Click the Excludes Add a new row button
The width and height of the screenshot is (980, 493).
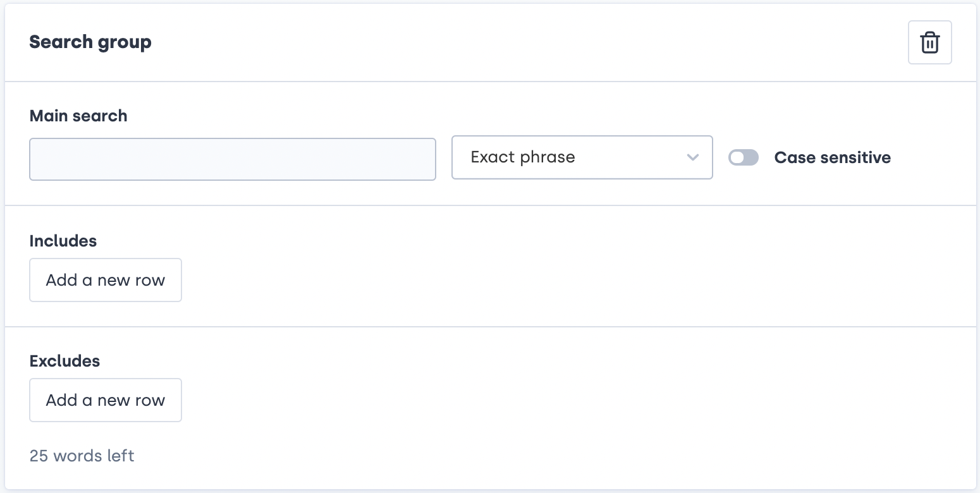pyautogui.click(x=106, y=400)
